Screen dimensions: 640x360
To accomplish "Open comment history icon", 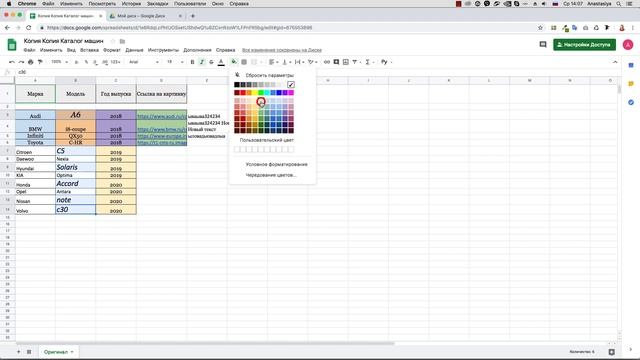I will [543, 44].
